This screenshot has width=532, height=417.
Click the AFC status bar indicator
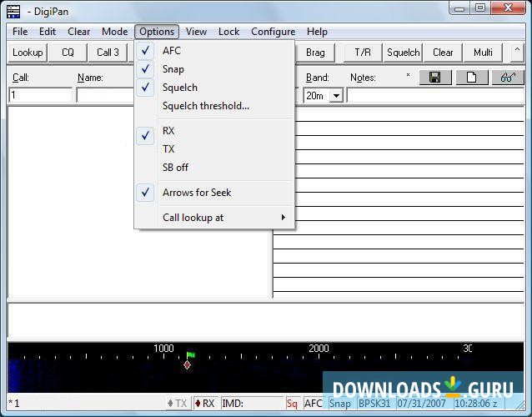314,404
